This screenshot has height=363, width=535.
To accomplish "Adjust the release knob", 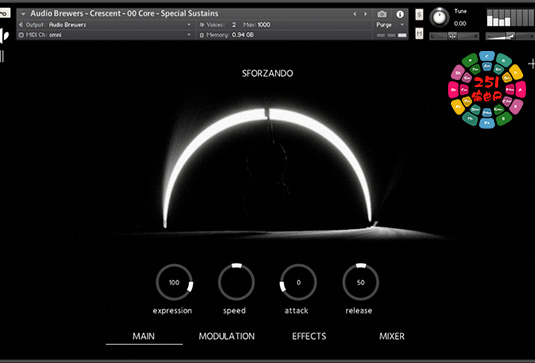I will 361,282.
